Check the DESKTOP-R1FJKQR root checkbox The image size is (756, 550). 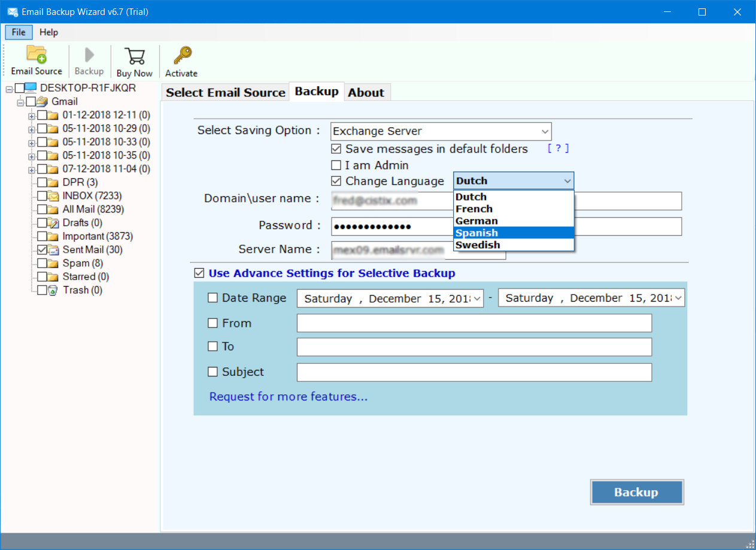[x=19, y=88]
